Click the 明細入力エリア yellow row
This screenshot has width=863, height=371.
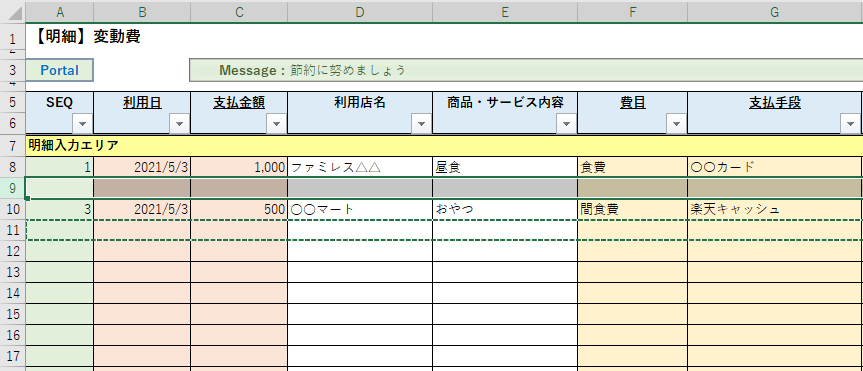(444, 146)
